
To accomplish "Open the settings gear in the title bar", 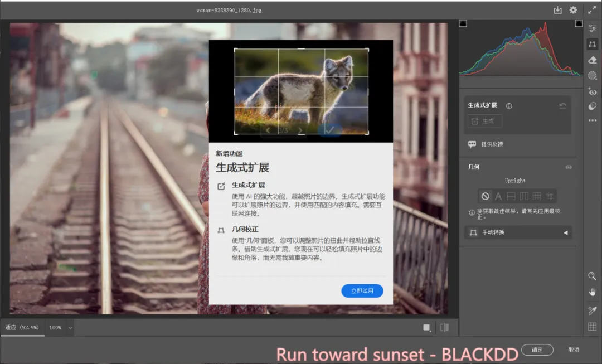I will (573, 9).
